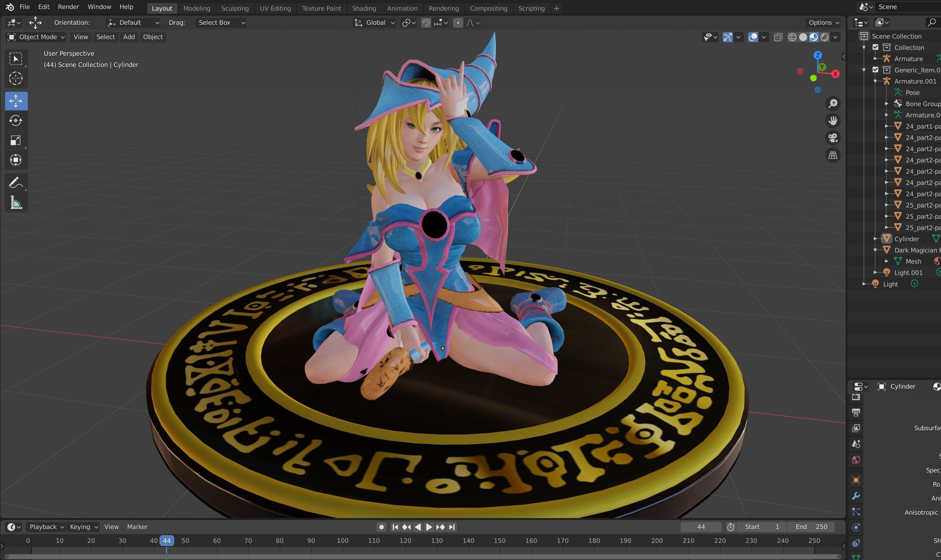Open the Object Mode dropdown

coord(36,37)
